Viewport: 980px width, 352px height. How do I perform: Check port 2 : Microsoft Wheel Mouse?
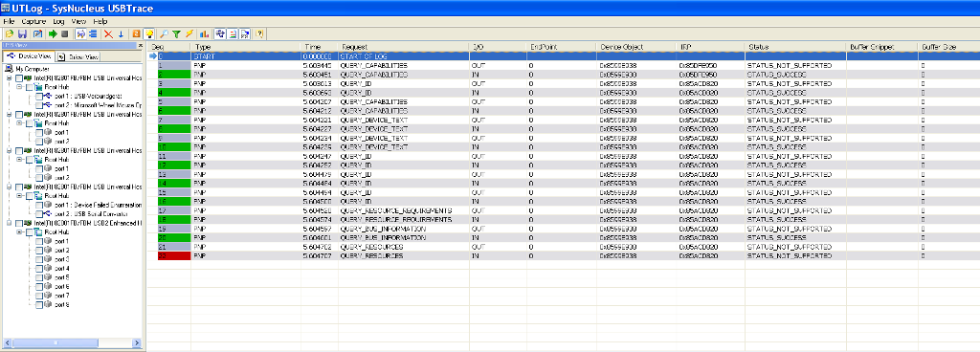click(38, 105)
